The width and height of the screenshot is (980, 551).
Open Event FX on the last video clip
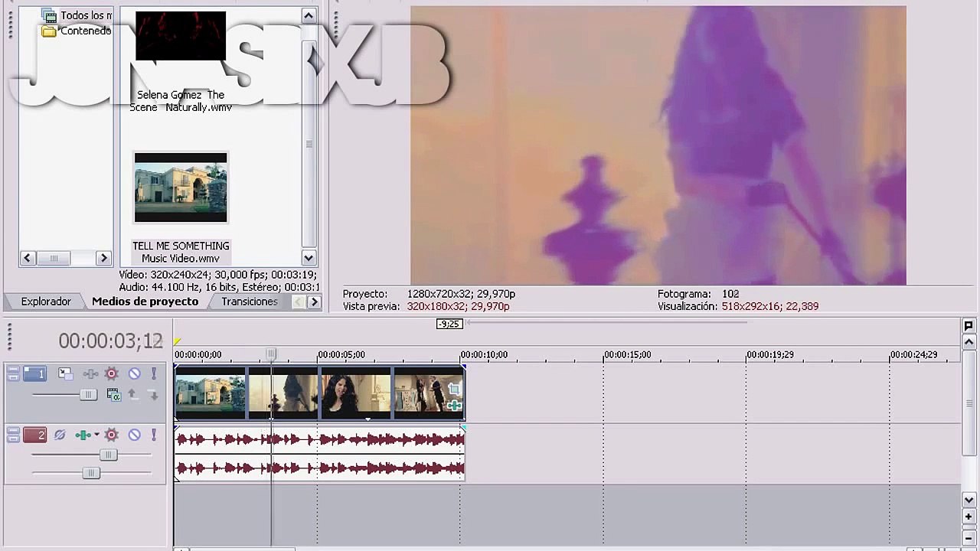tap(455, 405)
